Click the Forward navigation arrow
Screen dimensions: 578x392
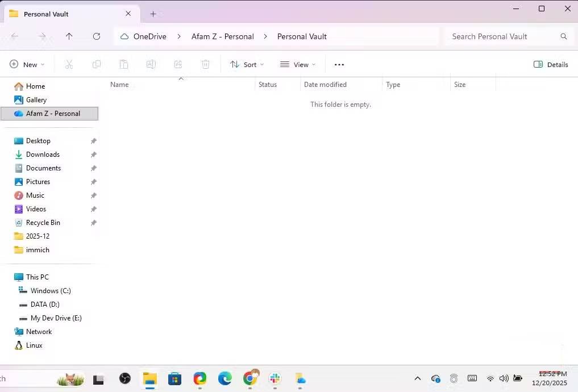[x=42, y=36]
